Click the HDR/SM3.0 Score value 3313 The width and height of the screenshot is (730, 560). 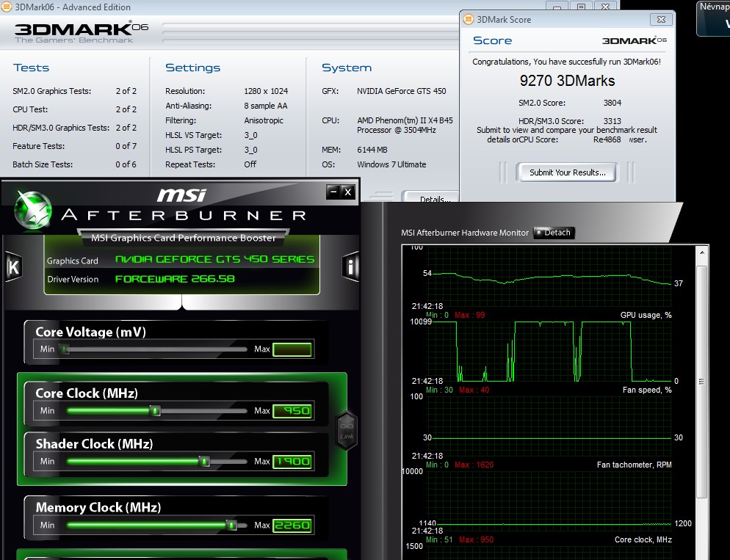point(612,121)
